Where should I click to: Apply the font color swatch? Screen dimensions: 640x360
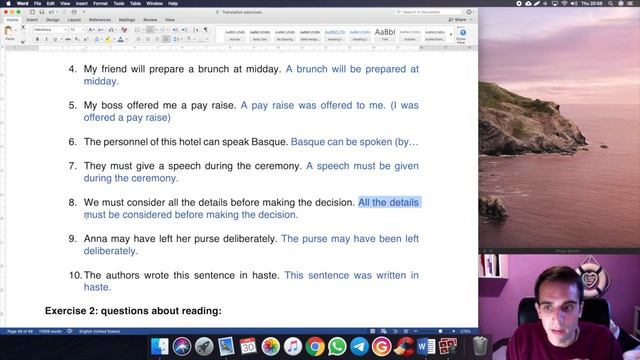[120, 39]
